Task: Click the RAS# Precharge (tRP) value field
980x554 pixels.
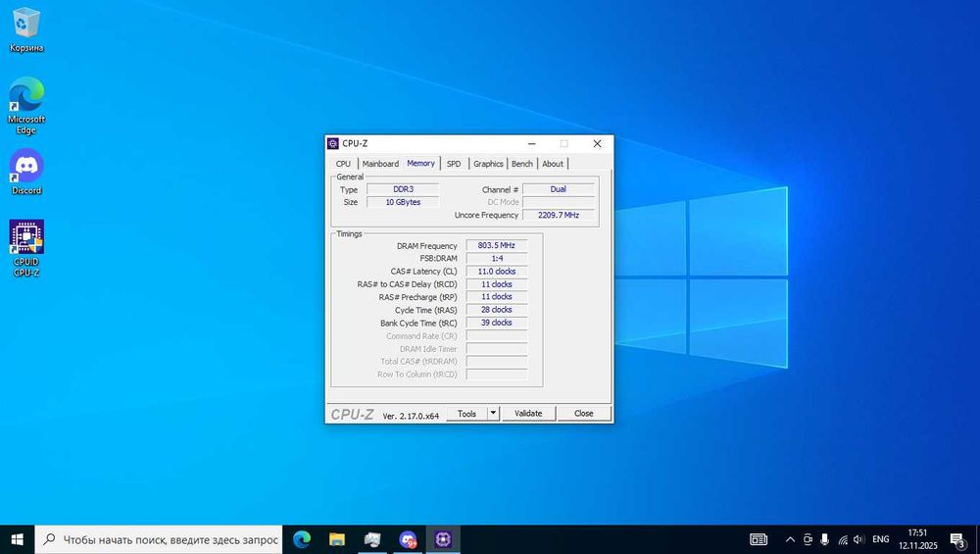Action: coord(496,297)
